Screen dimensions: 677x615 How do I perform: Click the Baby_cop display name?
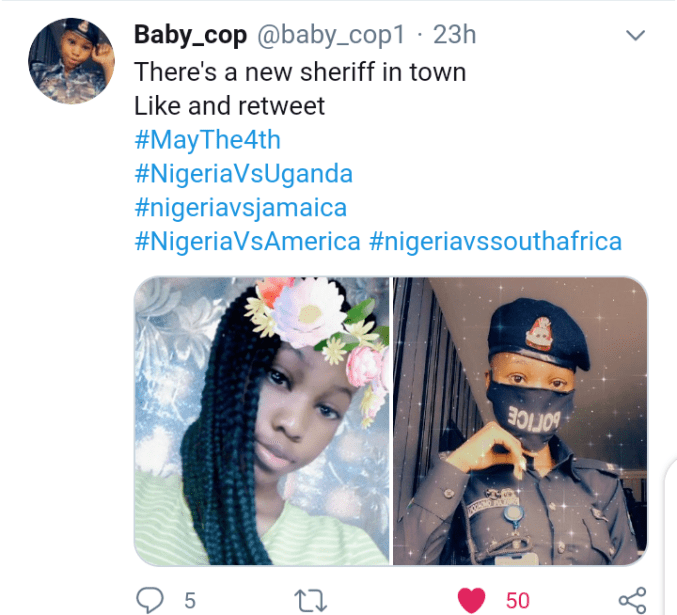tap(191, 35)
